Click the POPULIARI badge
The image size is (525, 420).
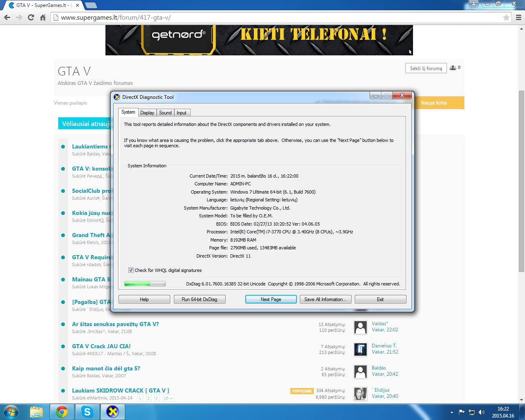coord(302,391)
